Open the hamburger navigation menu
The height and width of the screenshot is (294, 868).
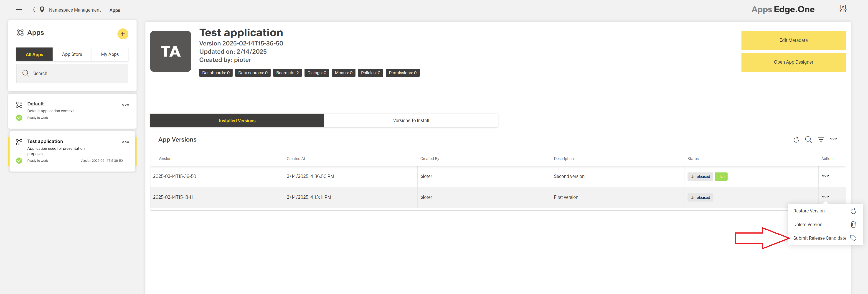19,9
